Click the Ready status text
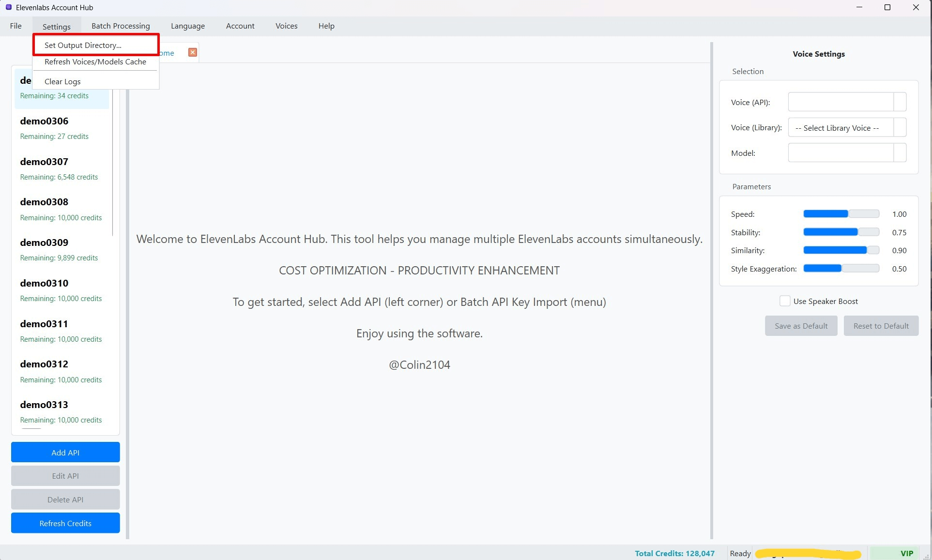 [x=740, y=553]
